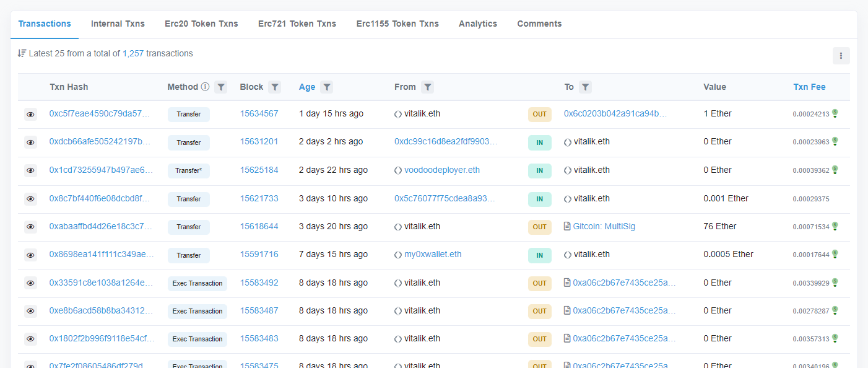
Task: Open the Gitcoin: MultiSig address link
Action: point(604,227)
